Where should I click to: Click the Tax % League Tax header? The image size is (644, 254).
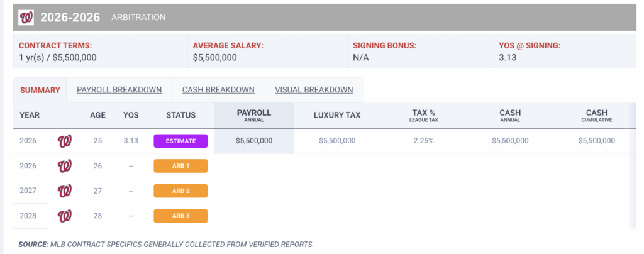coord(423,115)
